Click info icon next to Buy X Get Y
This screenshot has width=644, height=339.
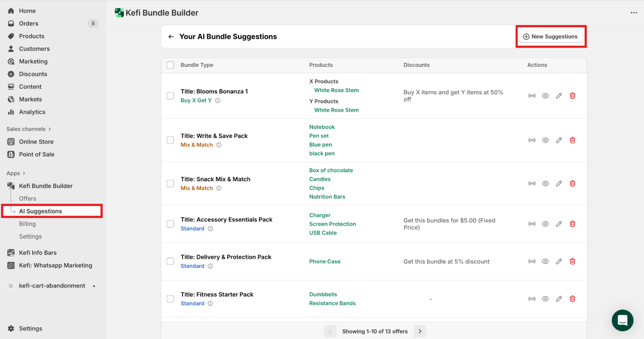[x=218, y=101]
